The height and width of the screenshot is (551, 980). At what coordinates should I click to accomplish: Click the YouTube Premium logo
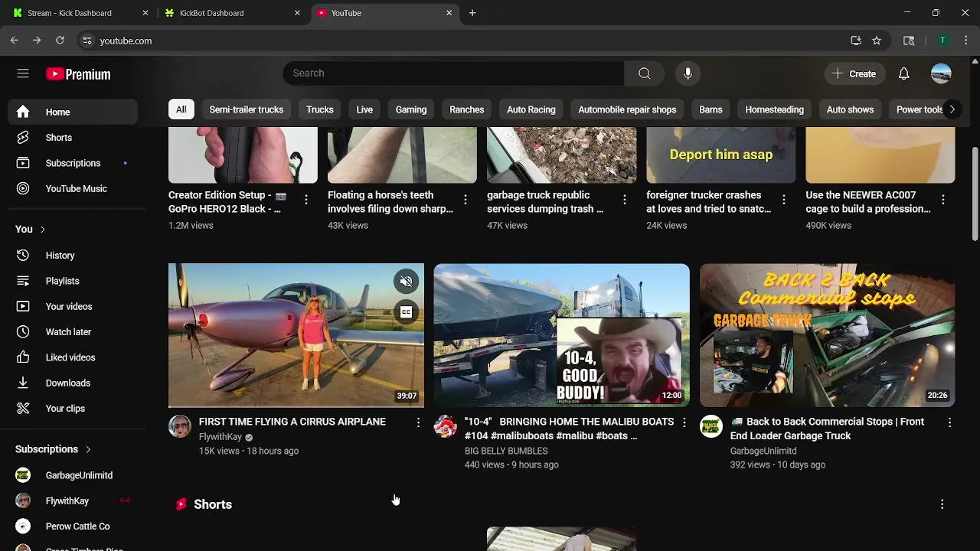[78, 74]
